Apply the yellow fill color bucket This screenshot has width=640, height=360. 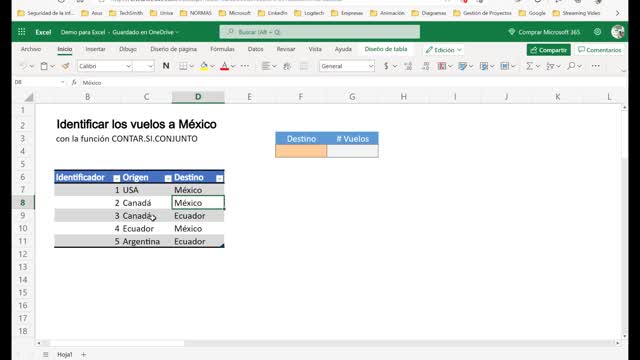[204, 66]
